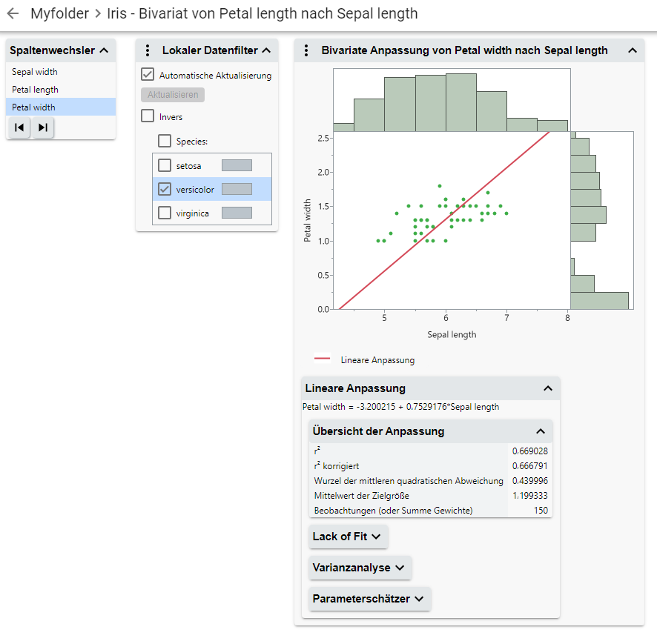Open Bivariate Anpassung three-dot menu
657x644 pixels.
click(x=306, y=51)
